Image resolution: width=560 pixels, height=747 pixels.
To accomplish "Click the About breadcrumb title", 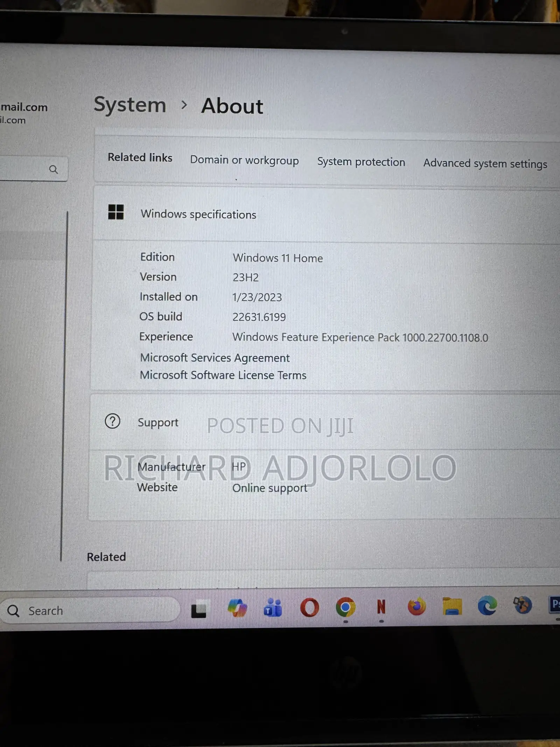I will pyautogui.click(x=232, y=106).
